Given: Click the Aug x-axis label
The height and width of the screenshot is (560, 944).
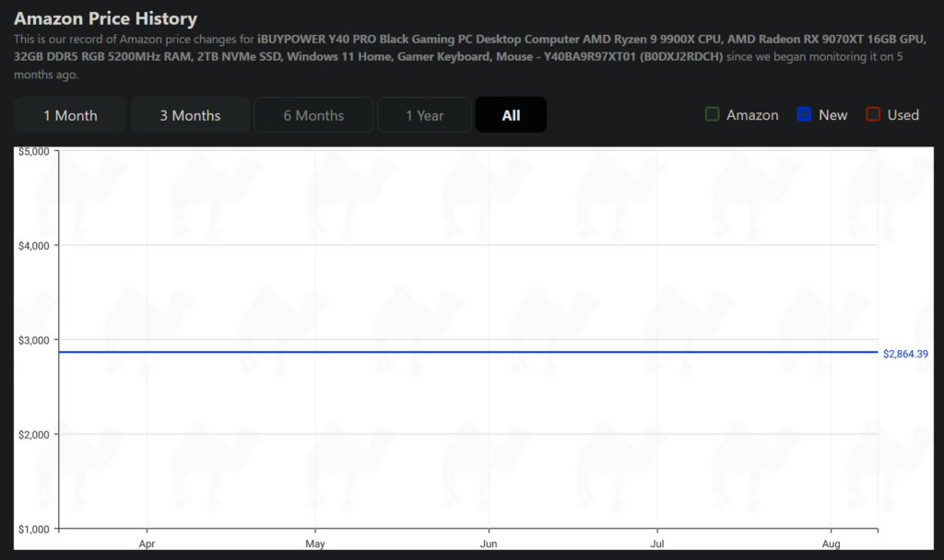Looking at the screenshot, I should (x=831, y=543).
